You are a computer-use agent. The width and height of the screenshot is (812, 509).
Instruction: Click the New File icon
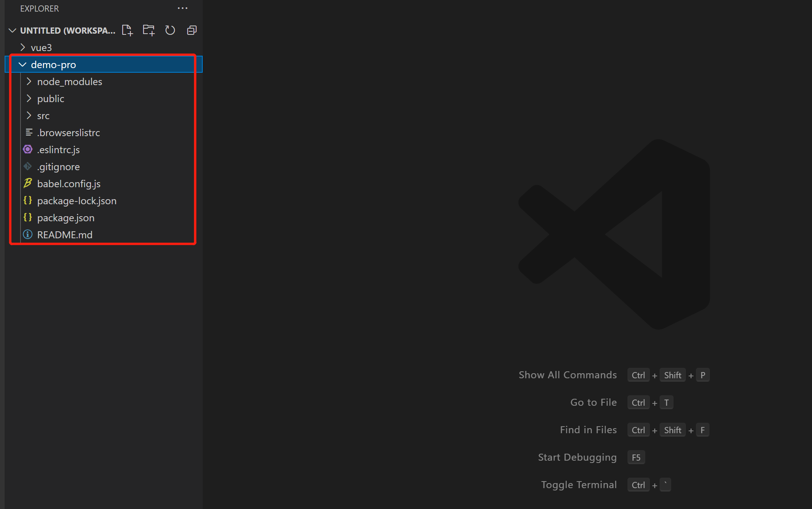[x=127, y=30]
